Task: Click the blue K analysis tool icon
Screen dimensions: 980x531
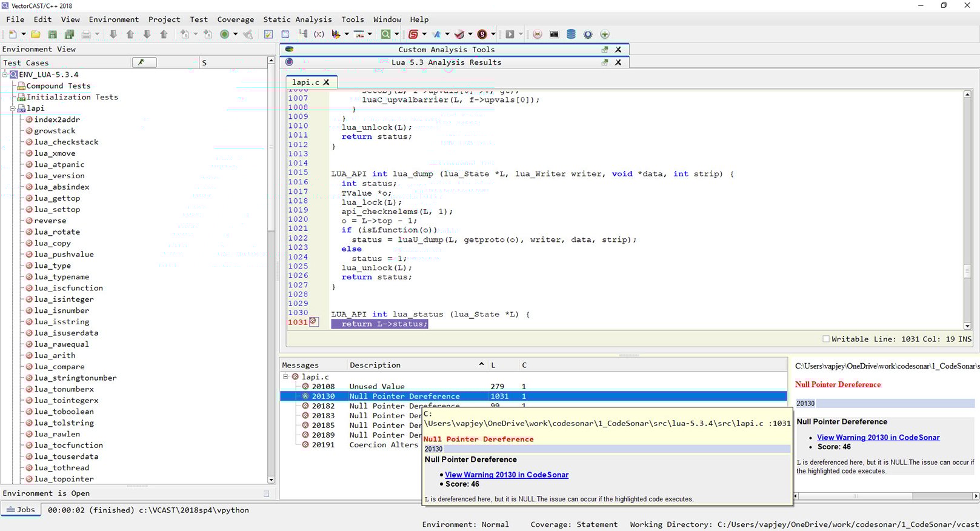Action: 436,35
